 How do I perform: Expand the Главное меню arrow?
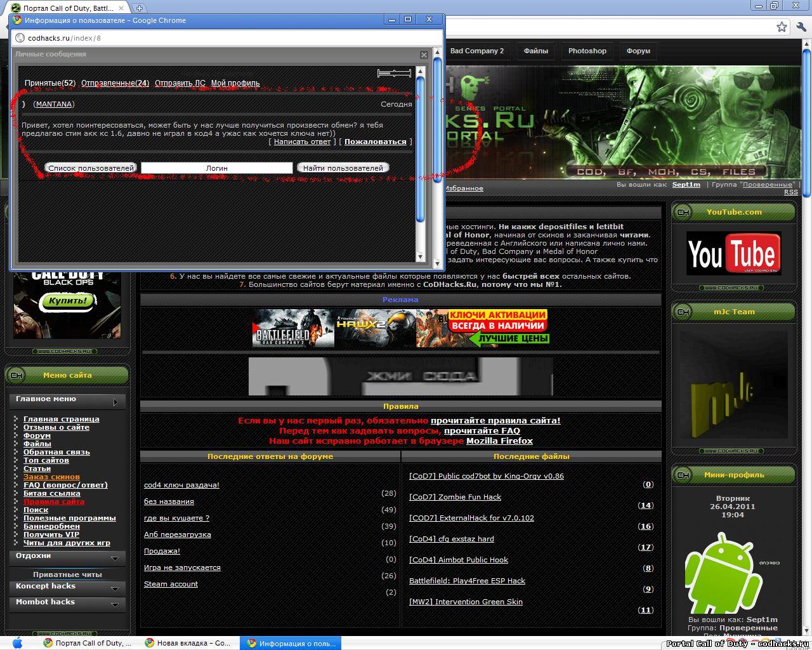pos(115,402)
